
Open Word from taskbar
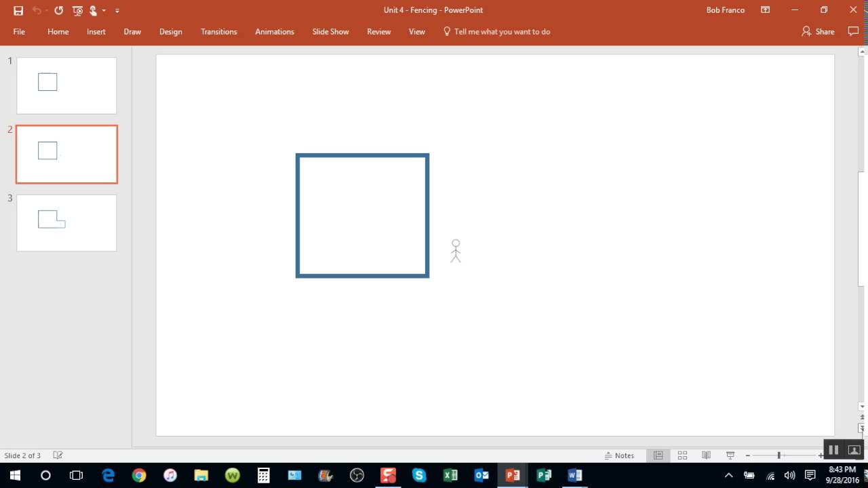click(x=575, y=475)
